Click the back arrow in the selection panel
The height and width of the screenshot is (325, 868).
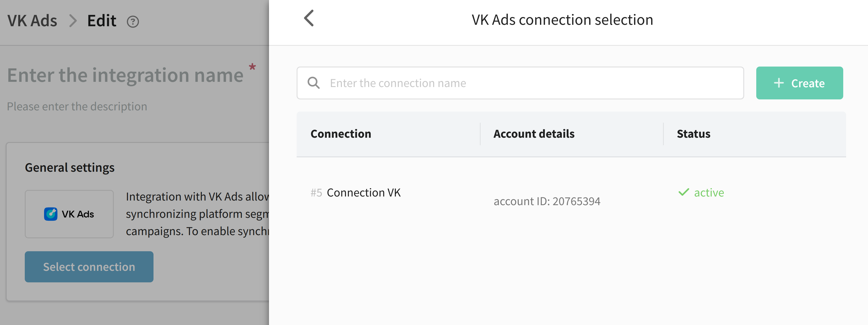309,18
